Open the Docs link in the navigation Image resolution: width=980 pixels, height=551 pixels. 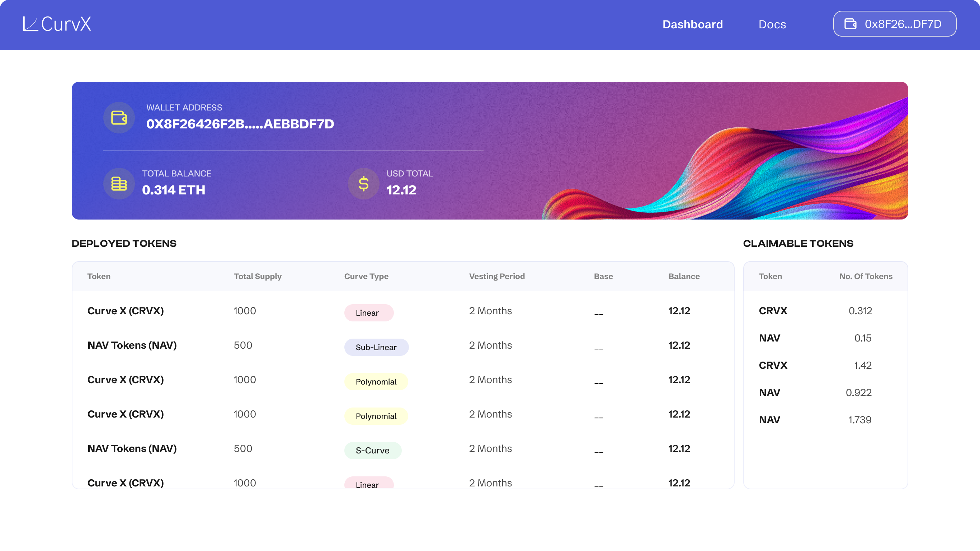click(772, 24)
